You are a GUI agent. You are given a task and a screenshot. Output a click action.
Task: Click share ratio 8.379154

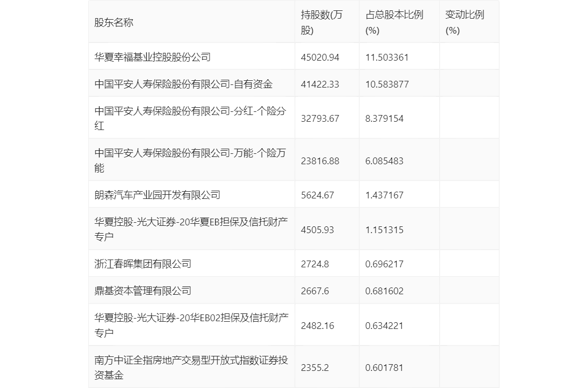[384, 119]
